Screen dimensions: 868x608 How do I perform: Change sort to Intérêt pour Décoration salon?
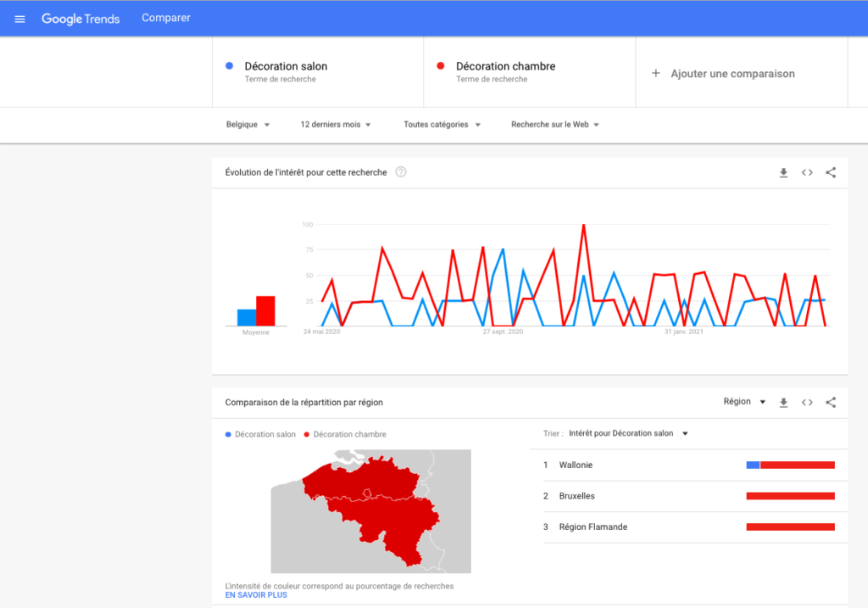click(629, 432)
